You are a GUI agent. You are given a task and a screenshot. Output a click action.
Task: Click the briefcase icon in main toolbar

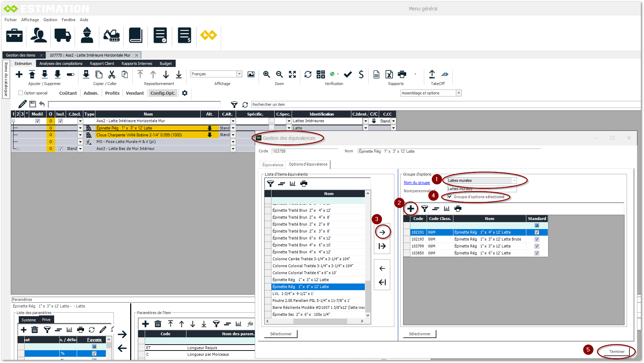coord(15,35)
